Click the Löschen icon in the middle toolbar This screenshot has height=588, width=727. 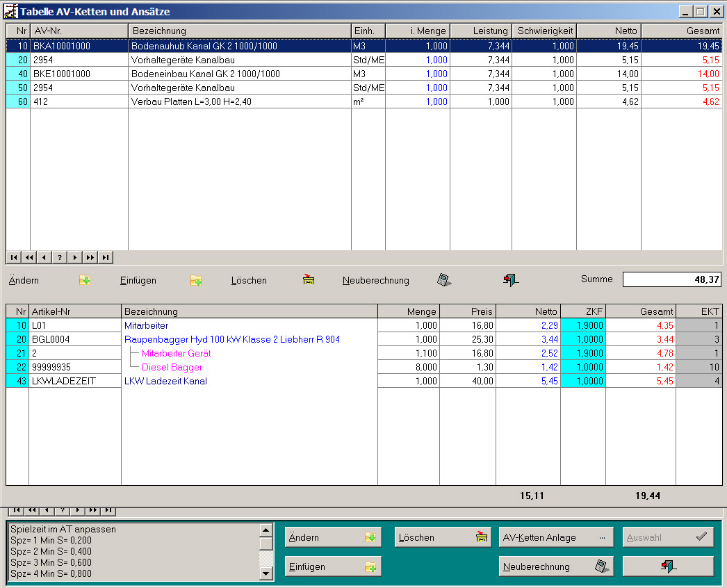309,281
